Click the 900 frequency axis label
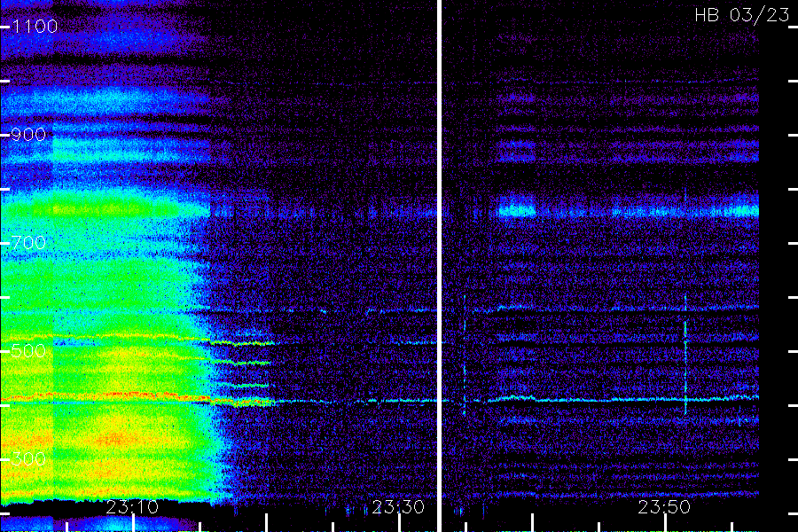 [28, 135]
